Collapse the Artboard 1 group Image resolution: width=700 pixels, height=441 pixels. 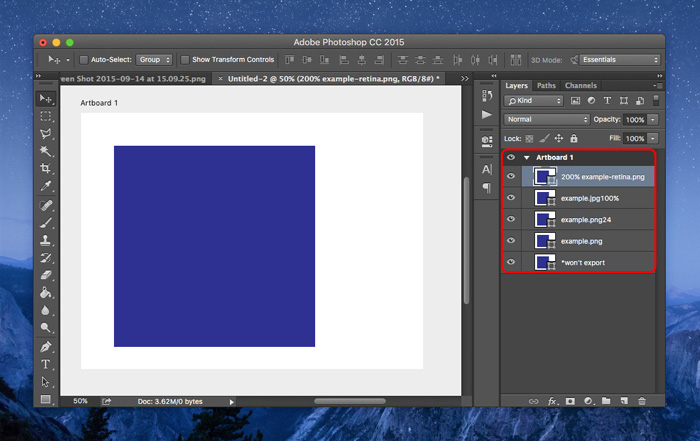(x=526, y=157)
